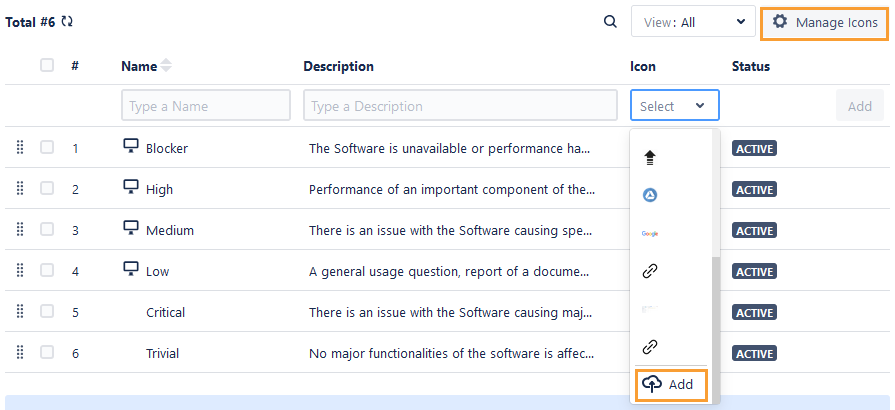Pick the blue circular triangle icon option
Screen dimensions: 895x410
coord(650,195)
